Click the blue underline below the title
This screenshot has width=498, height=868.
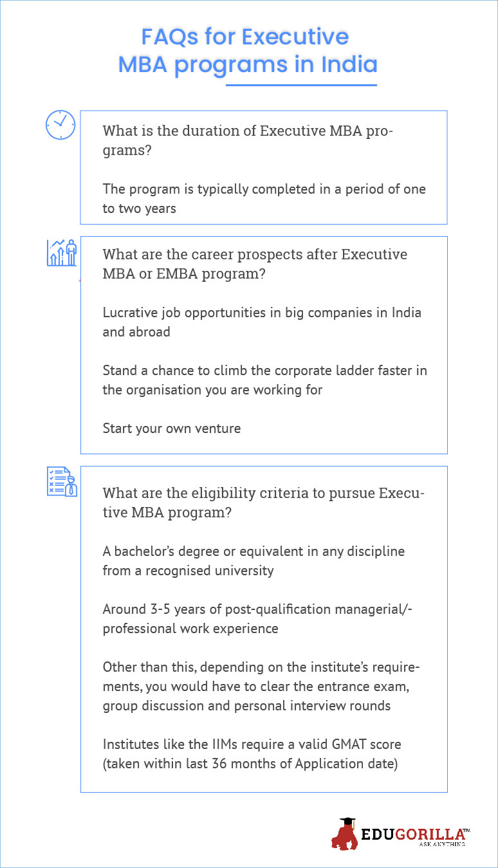click(301, 84)
